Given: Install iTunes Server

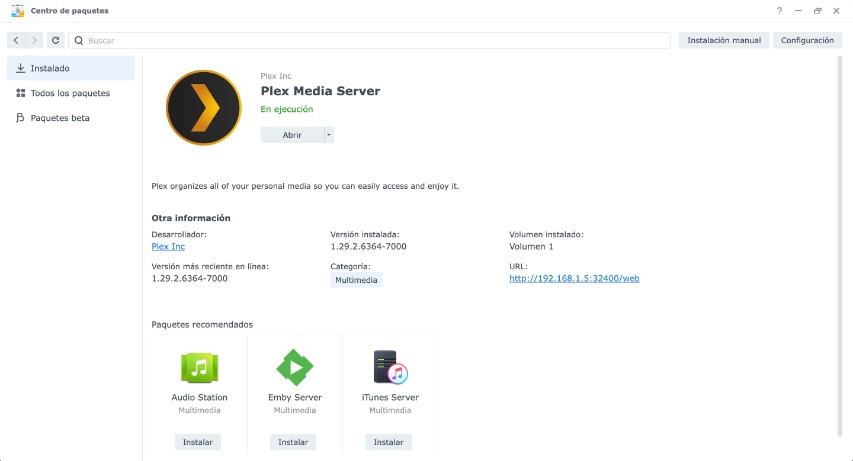Looking at the screenshot, I should click(388, 442).
